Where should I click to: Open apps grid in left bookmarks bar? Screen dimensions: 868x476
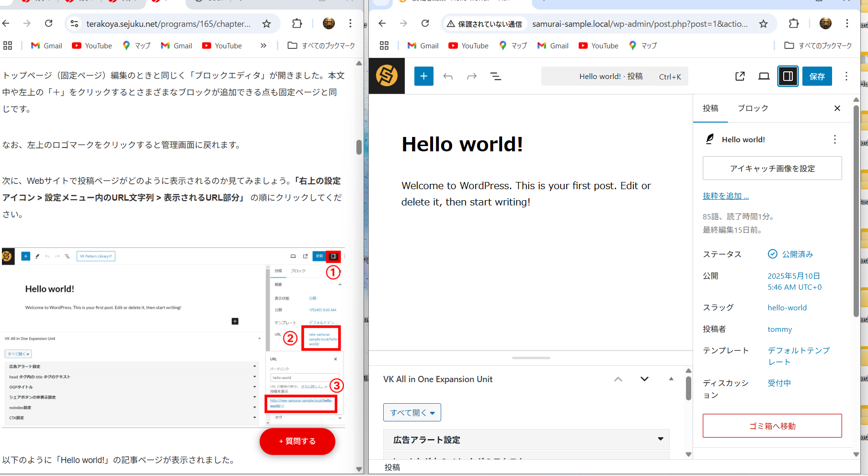point(8,45)
